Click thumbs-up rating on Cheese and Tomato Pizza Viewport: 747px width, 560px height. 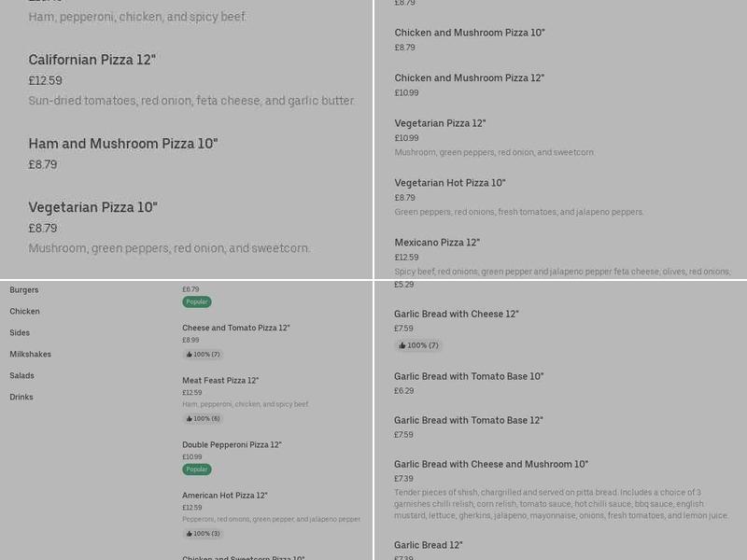(x=203, y=355)
